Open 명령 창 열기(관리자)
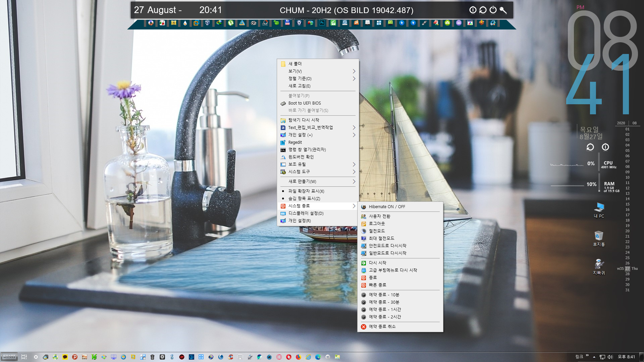Screen dimensions: 644x362 318,149
